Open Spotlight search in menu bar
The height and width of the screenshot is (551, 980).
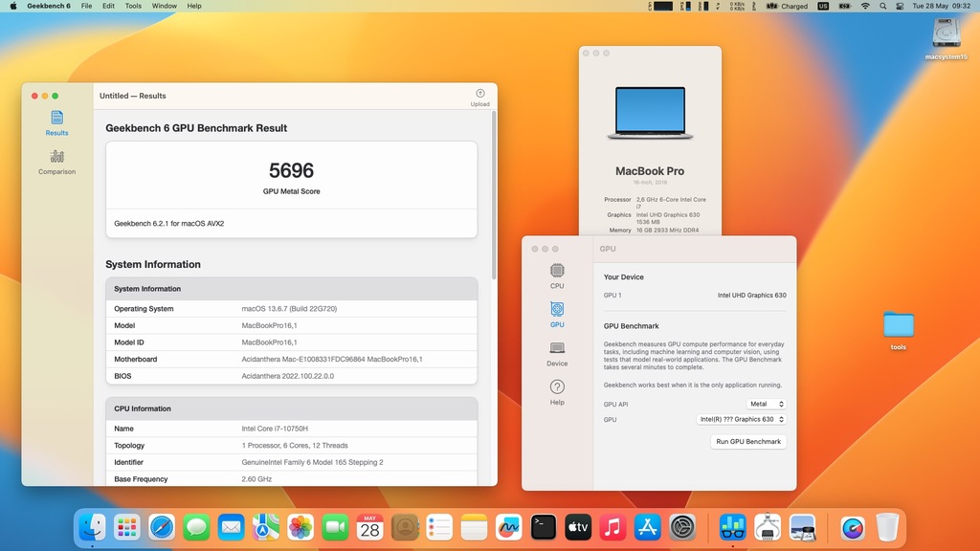point(882,6)
